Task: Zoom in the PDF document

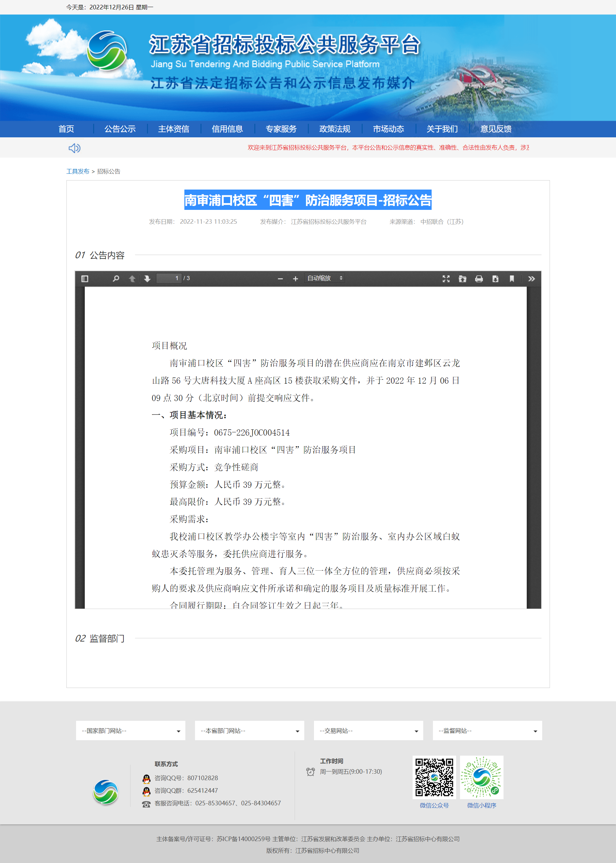Action: [296, 279]
